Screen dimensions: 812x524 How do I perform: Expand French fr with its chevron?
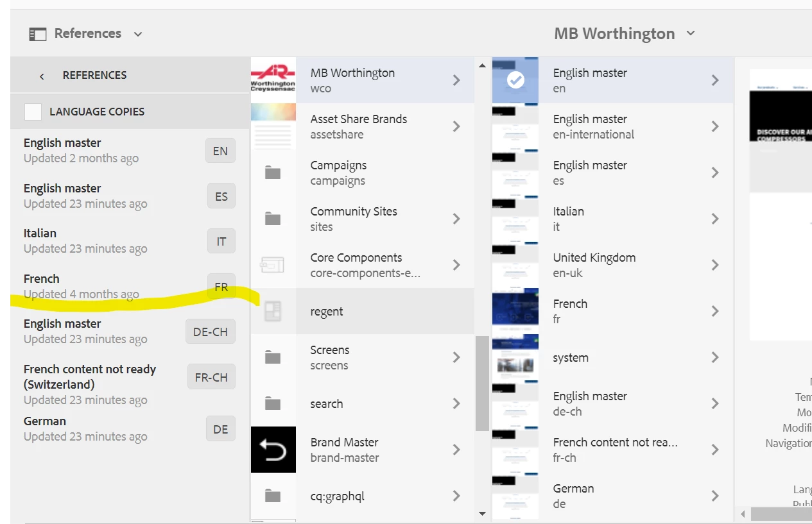(x=715, y=311)
